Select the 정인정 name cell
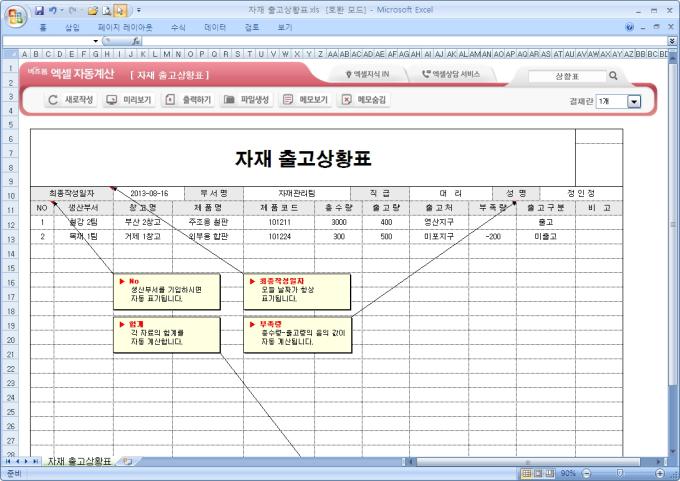The image size is (680, 481). (x=581, y=193)
